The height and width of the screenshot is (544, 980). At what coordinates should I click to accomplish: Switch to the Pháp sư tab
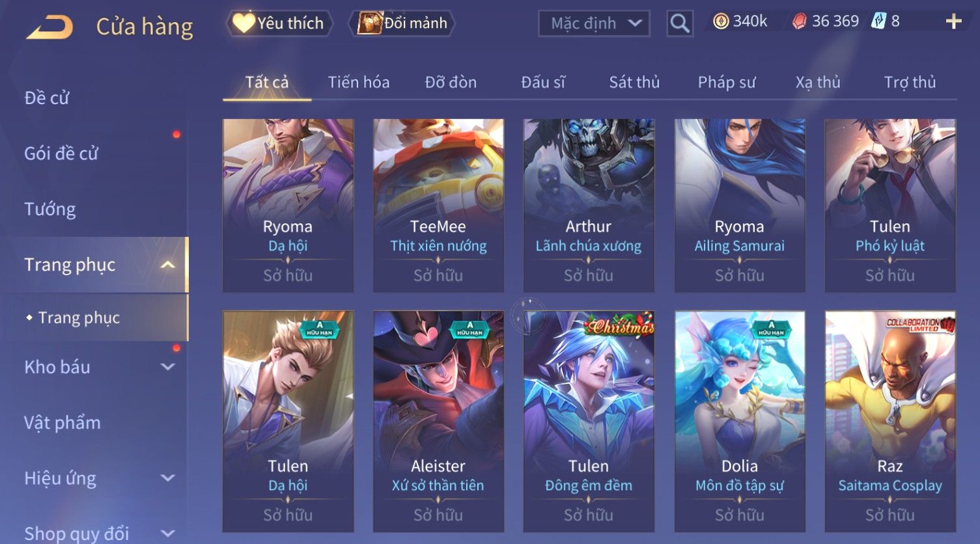727,83
